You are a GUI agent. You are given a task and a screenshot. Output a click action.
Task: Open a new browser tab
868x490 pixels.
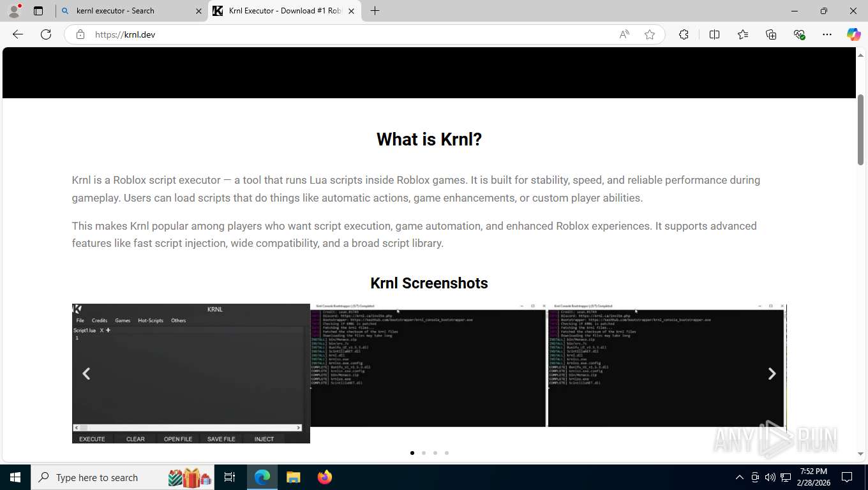pos(375,11)
